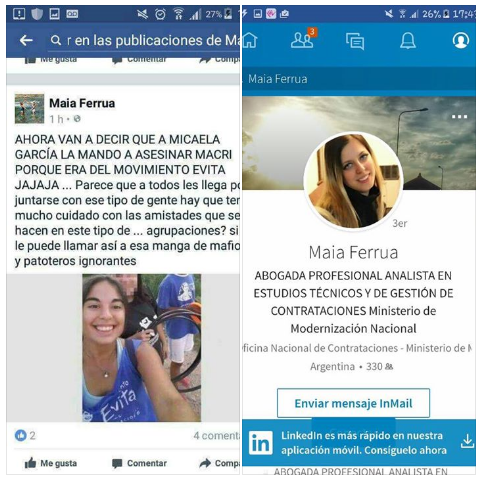Open Maia Ferrua Facebook profile name
Image resolution: width=485 pixels, height=477 pixels.
82,103
